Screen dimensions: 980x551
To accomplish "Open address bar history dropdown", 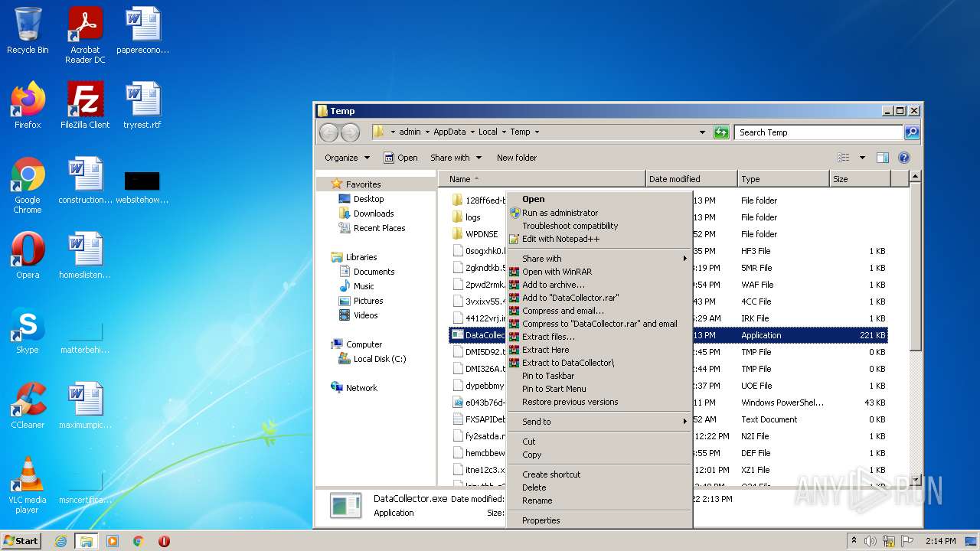I will (702, 132).
